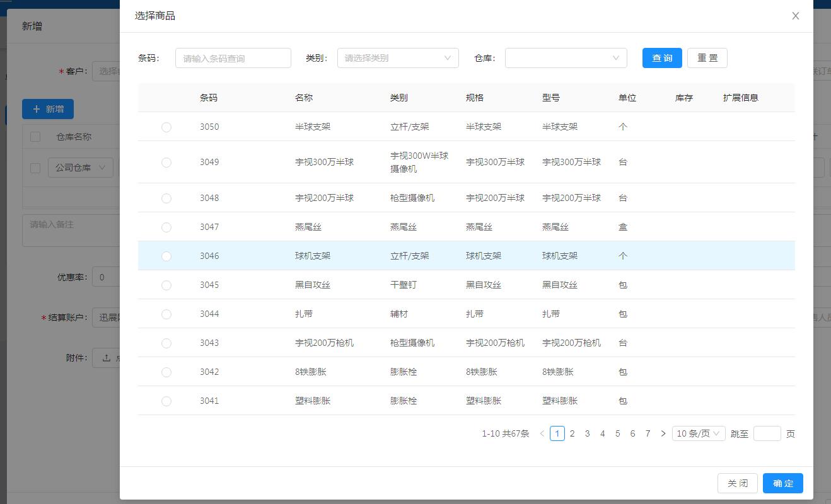
Task: Go to next page arrow in pagination
Action: (663, 433)
